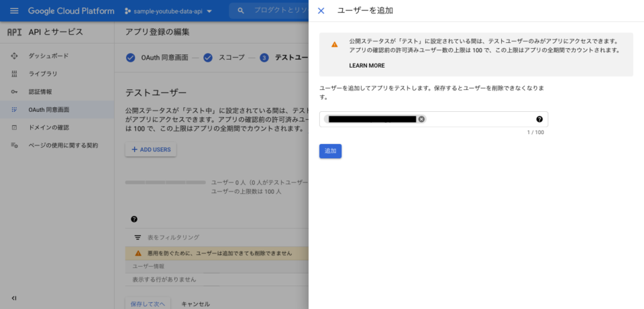Viewport: 644px width, 309px height.
Task: Click the help icon above the table filter
Action: point(134,220)
